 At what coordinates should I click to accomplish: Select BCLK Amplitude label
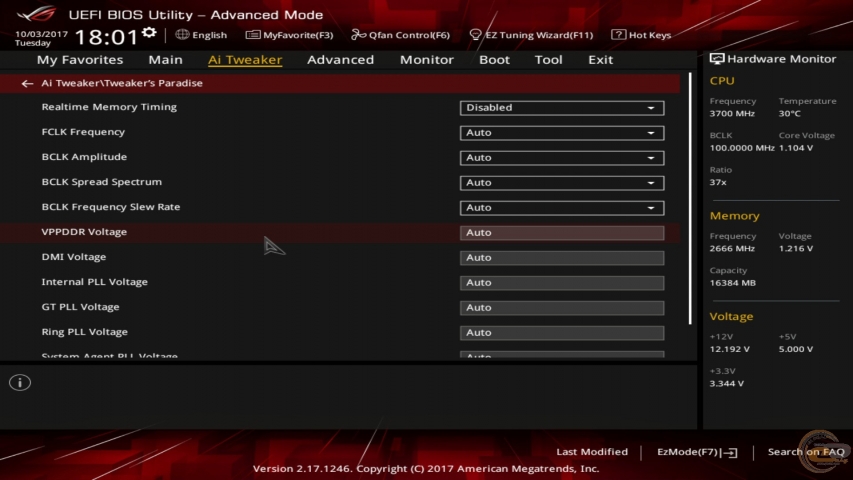pos(84,157)
